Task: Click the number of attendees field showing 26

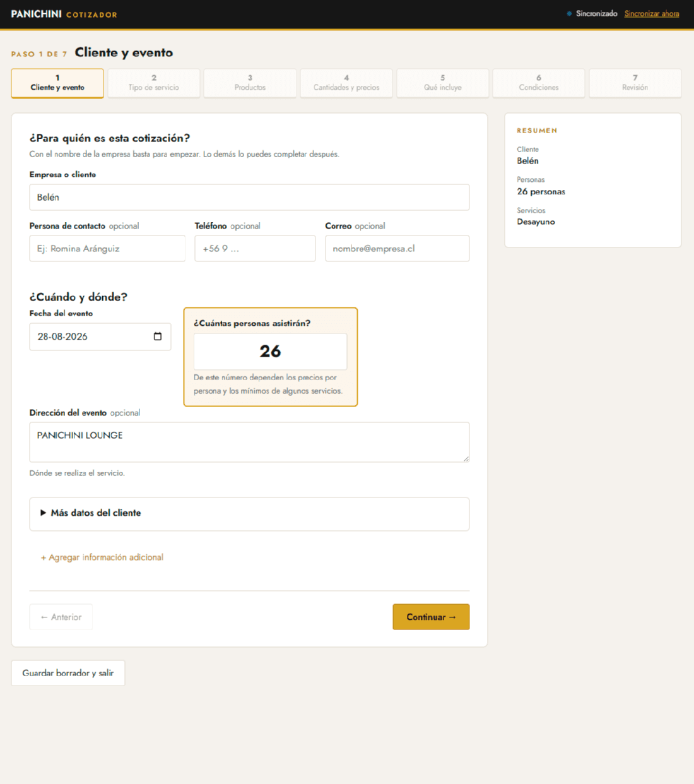Action: click(270, 352)
